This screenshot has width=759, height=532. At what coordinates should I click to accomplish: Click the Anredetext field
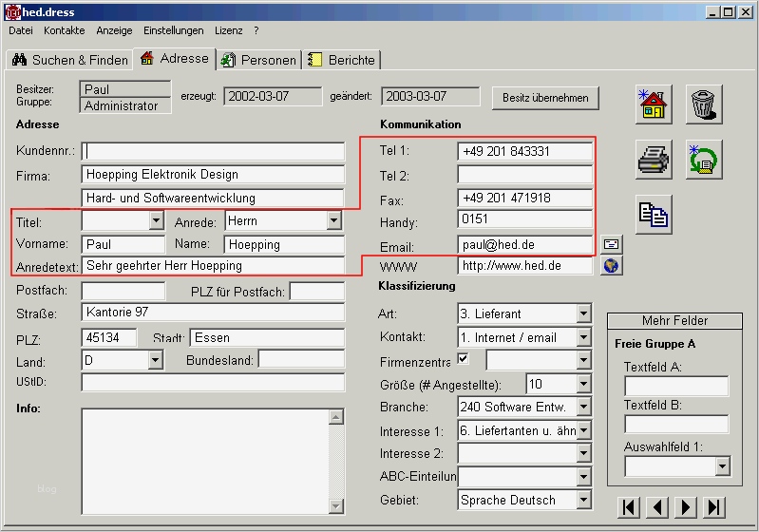click(x=213, y=266)
